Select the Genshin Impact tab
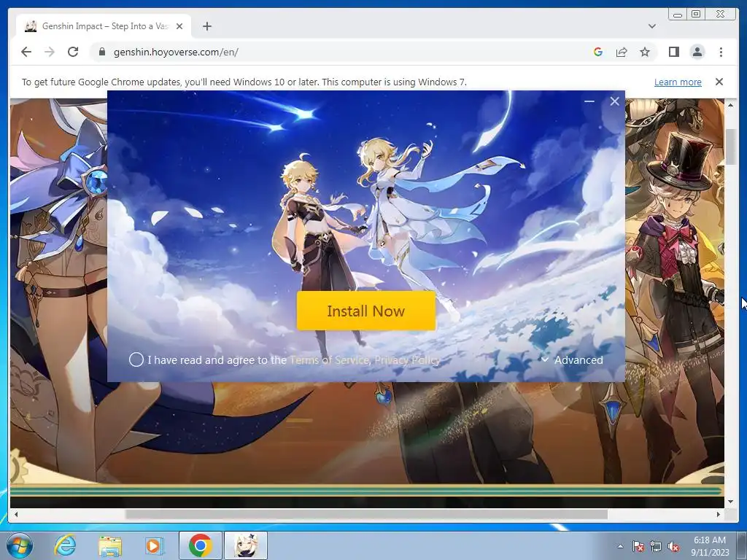Image resolution: width=747 pixels, height=560 pixels. 104,26
